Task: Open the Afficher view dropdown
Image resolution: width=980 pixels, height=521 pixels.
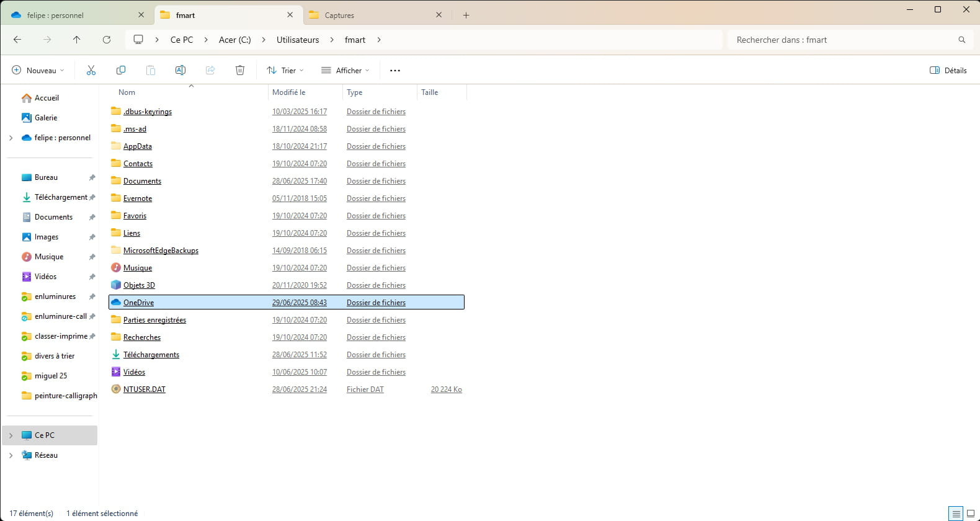Action: pyautogui.click(x=345, y=70)
